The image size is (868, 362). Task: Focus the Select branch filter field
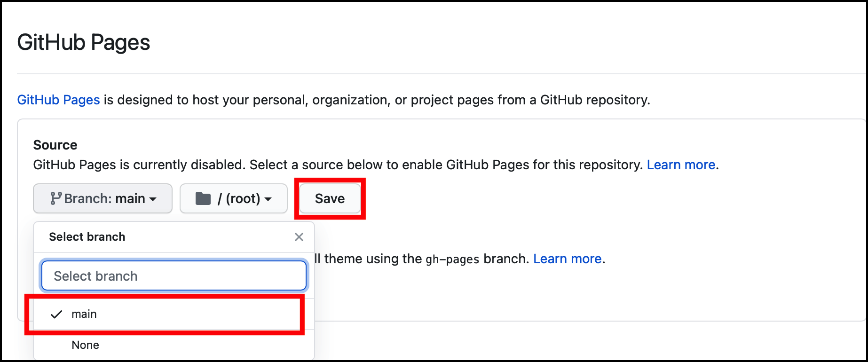[x=174, y=276]
